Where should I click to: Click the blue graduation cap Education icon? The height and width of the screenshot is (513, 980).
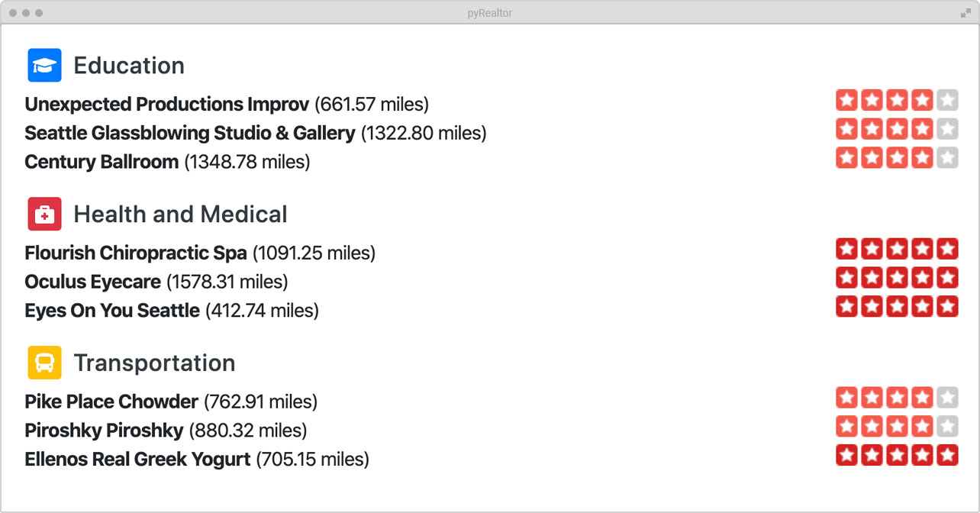click(x=44, y=66)
